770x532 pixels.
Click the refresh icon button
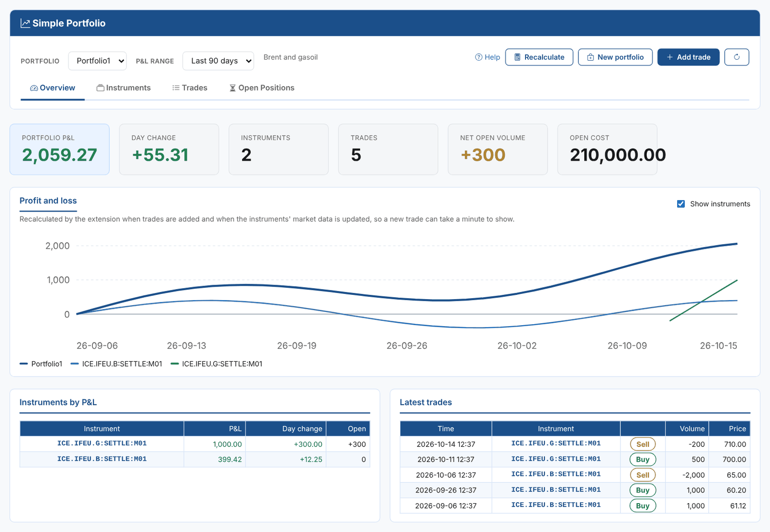tap(736, 57)
